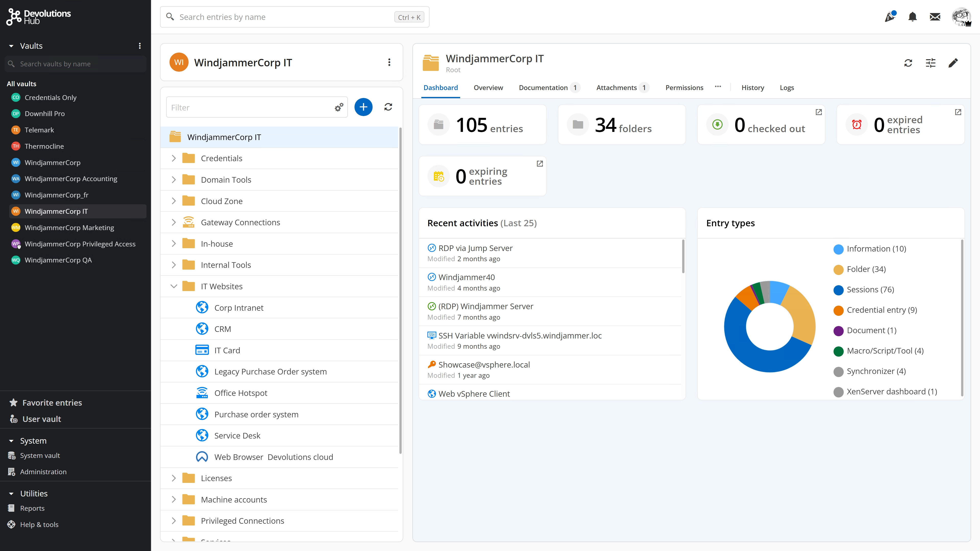
Task: Open the Permissions tab
Action: (x=684, y=88)
